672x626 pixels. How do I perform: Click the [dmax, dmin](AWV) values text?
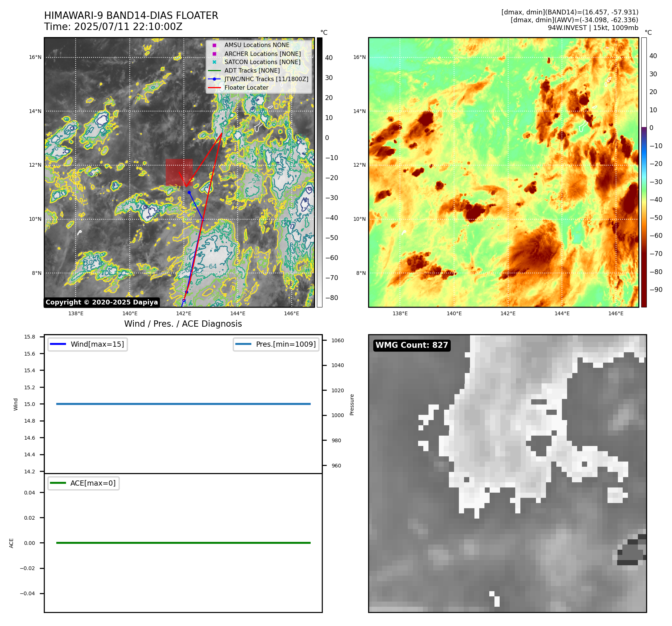click(574, 20)
